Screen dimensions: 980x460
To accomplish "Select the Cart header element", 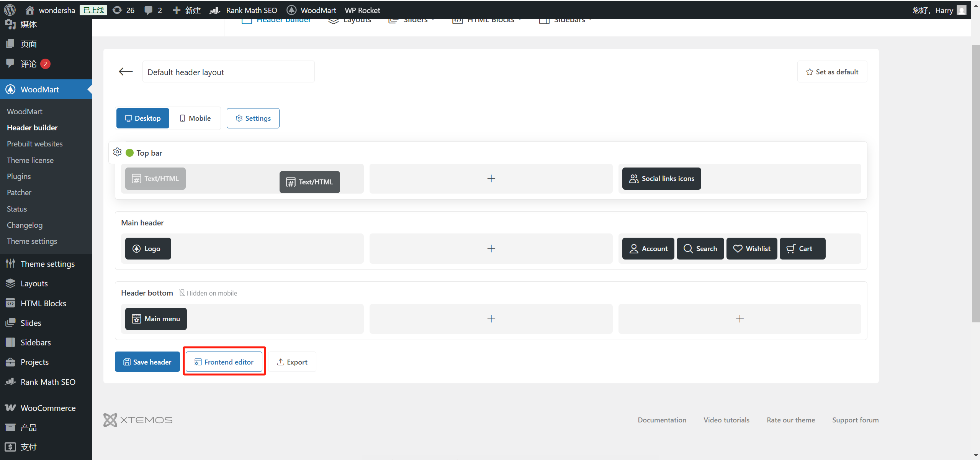I will tap(802, 249).
